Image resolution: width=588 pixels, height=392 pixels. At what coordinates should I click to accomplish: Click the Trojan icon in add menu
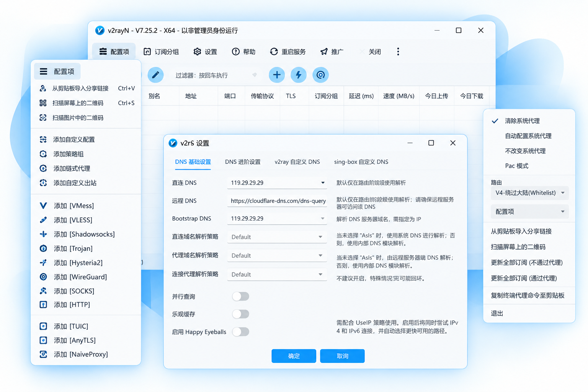tap(43, 248)
